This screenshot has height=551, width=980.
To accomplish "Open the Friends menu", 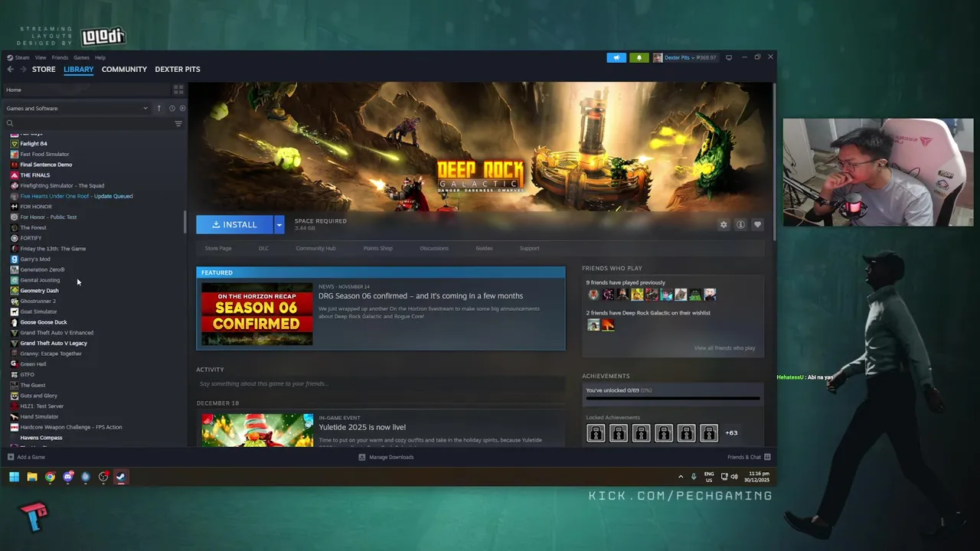I will (x=60, y=57).
